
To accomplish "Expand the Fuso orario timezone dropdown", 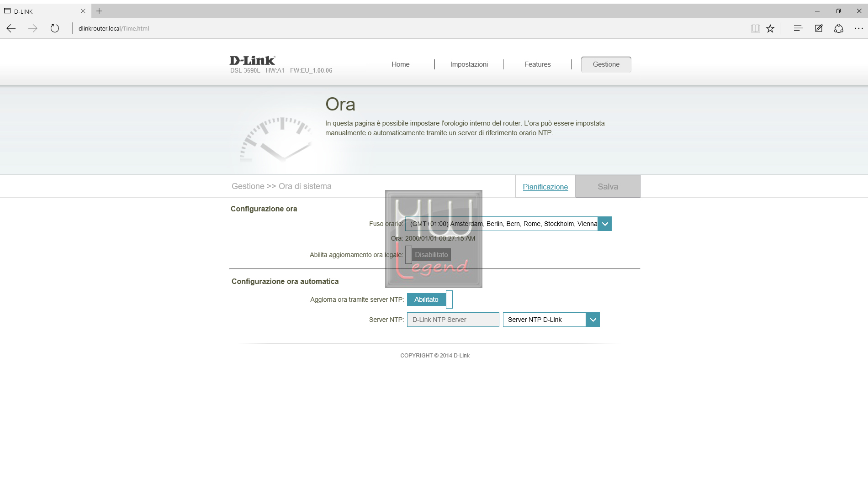I will click(x=508, y=224).
